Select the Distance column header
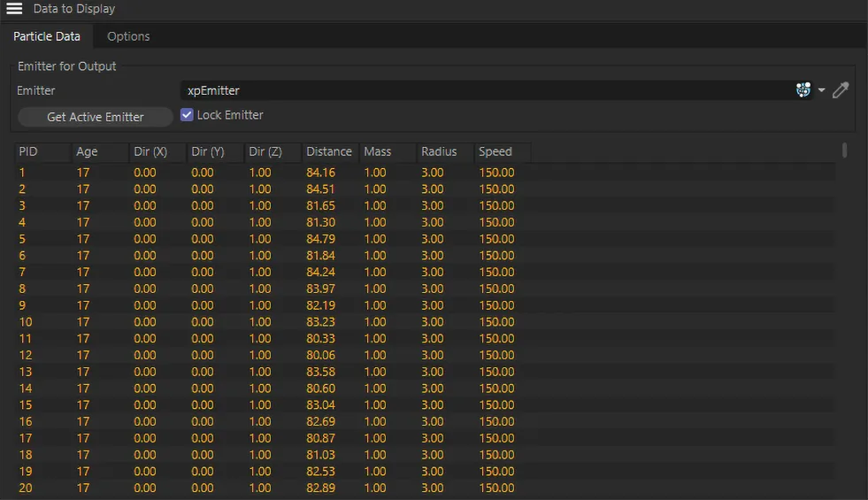This screenshot has height=500, width=868. [x=329, y=152]
